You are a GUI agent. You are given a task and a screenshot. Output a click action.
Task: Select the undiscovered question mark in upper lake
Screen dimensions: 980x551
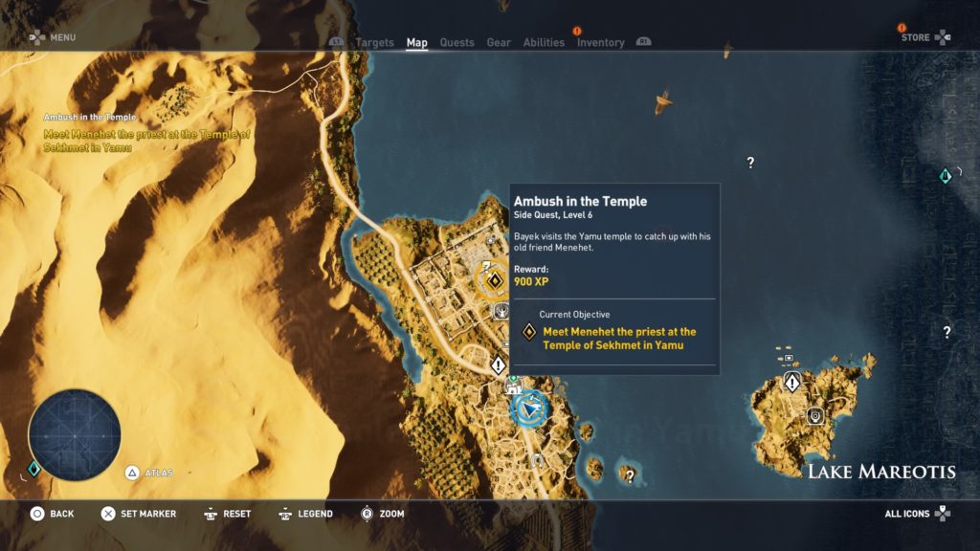[750, 163]
